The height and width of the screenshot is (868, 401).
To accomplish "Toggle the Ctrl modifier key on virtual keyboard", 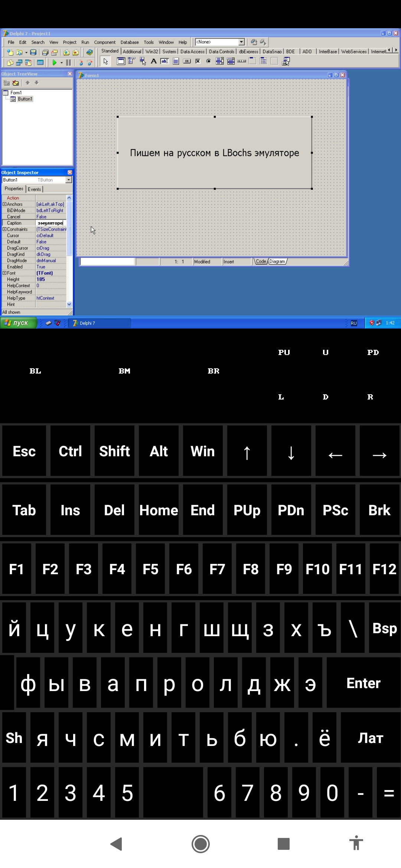I will 70,451.
